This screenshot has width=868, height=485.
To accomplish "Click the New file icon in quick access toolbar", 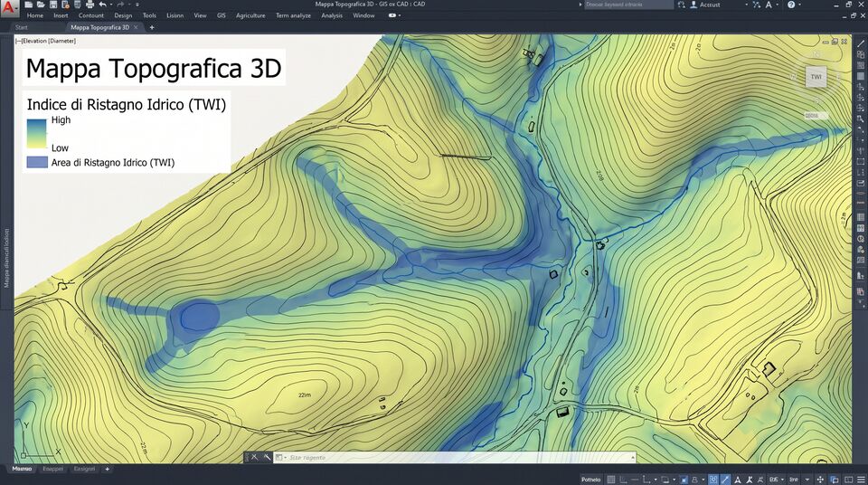I will click(x=28, y=5).
